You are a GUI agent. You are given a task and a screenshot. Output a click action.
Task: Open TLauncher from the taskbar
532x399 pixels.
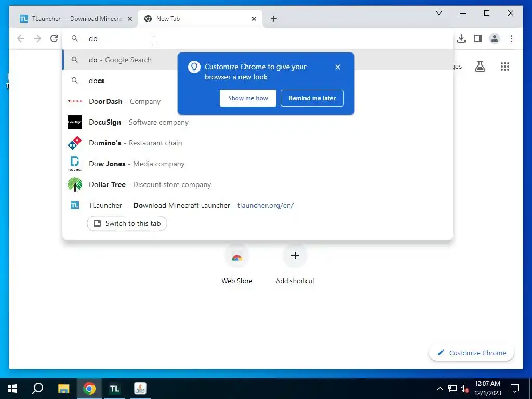click(115, 389)
